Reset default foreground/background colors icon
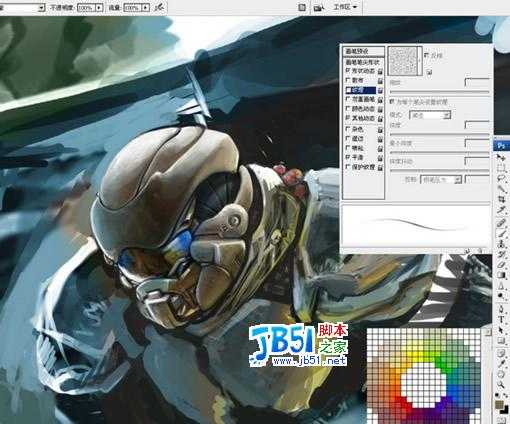The width and height of the screenshot is (510, 424). (x=498, y=396)
